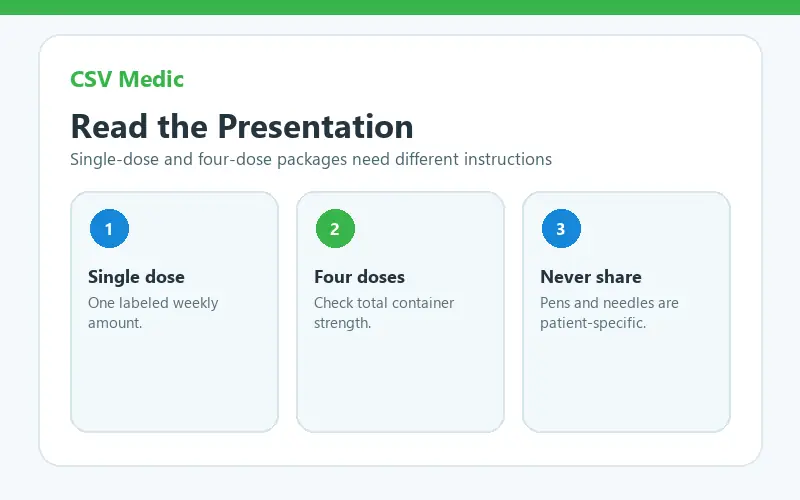Click the word 'Presentation' in the title

pyautogui.click(x=315, y=126)
